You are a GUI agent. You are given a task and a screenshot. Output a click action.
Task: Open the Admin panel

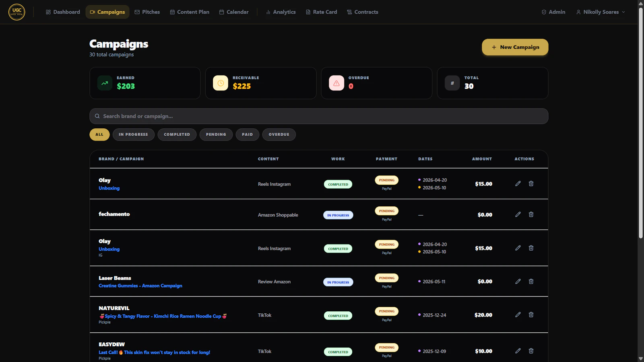[x=553, y=12]
